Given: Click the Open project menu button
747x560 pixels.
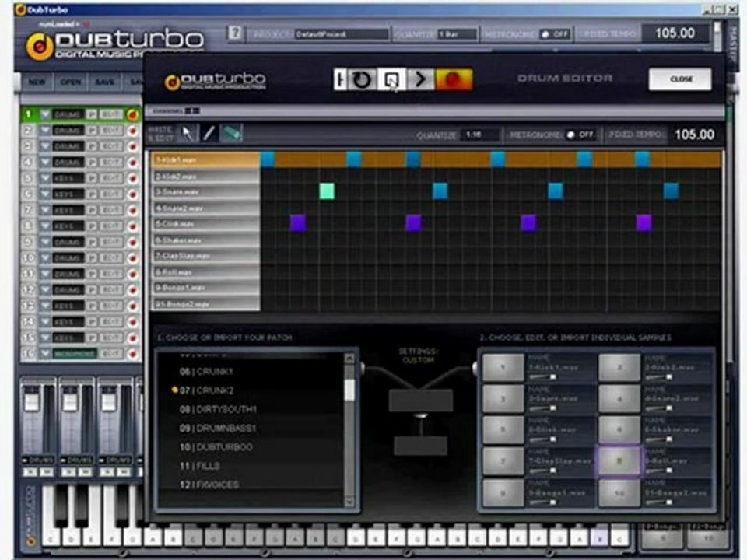Looking at the screenshot, I should pyautogui.click(x=71, y=82).
